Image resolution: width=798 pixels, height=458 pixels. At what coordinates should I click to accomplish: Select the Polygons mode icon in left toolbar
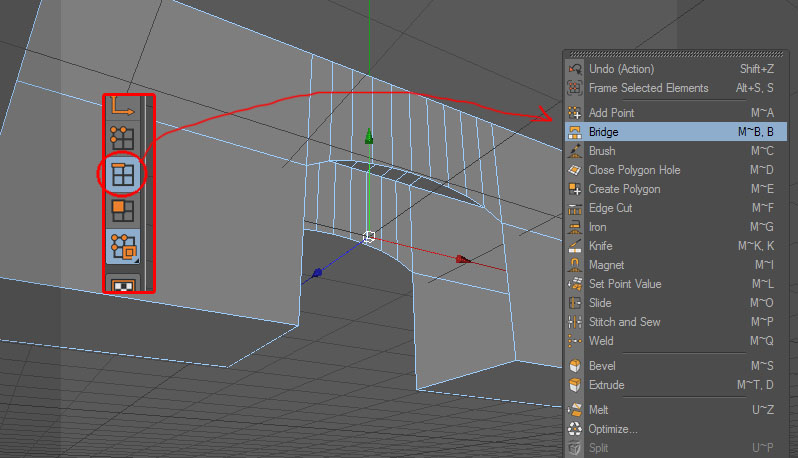click(x=122, y=210)
